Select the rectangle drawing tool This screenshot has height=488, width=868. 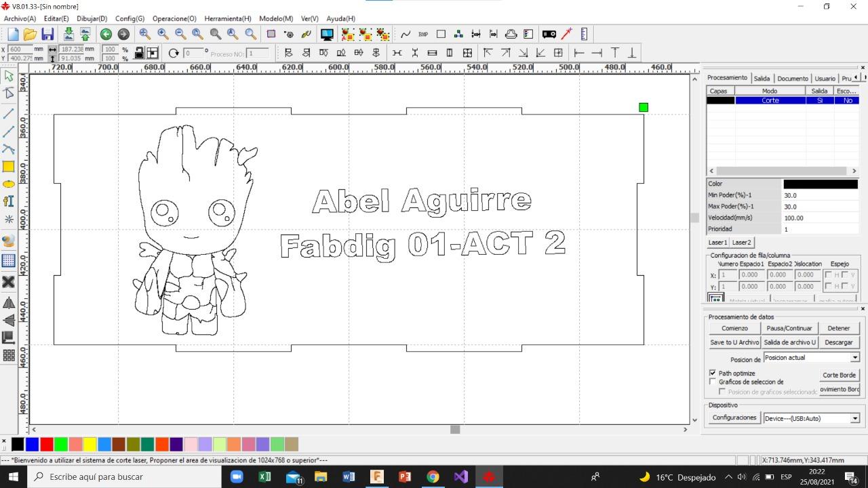[9, 166]
